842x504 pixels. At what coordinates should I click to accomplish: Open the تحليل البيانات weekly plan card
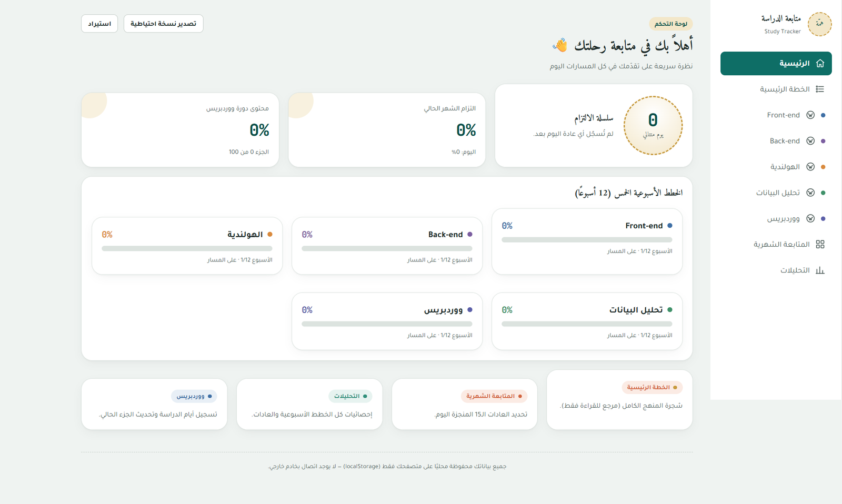pos(587,321)
